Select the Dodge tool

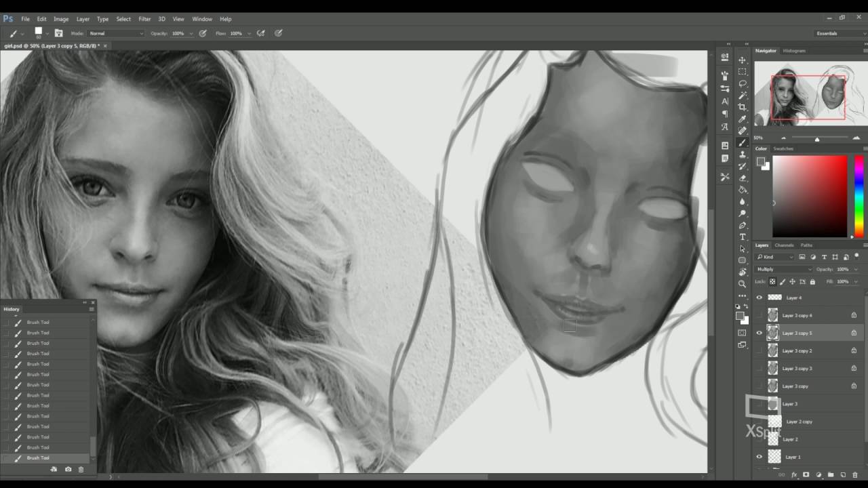point(743,213)
